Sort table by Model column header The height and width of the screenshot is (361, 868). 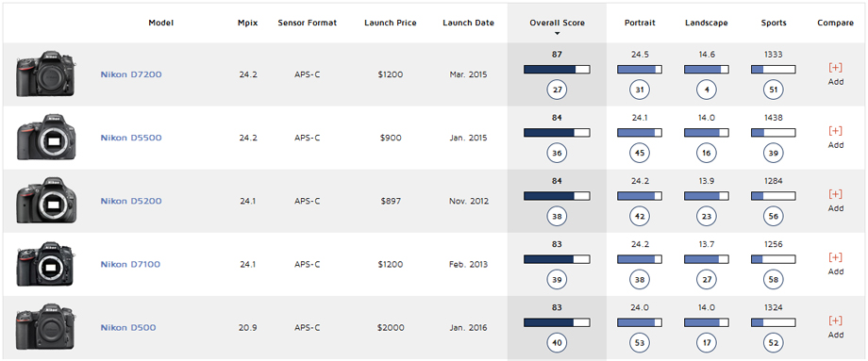[x=161, y=23]
